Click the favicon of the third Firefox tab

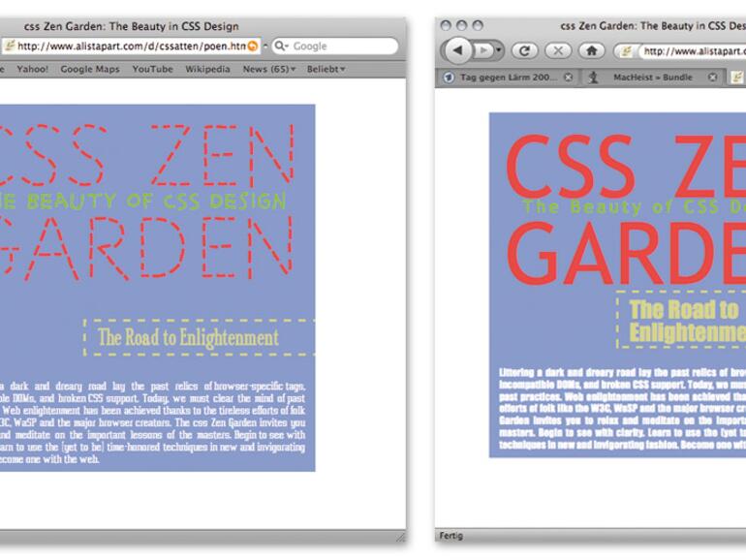point(736,78)
